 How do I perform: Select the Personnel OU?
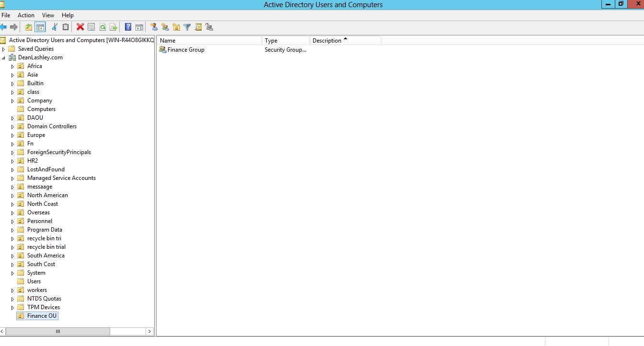tap(40, 221)
